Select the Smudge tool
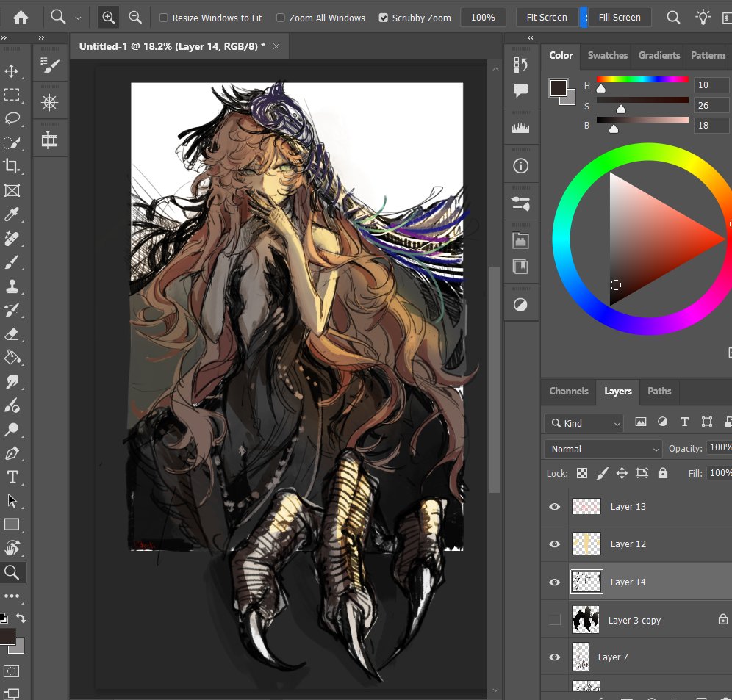The width and height of the screenshot is (732, 700). pyautogui.click(x=12, y=382)
